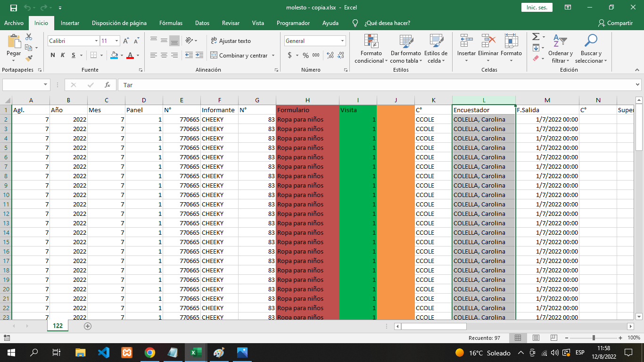This screenshot has height=362, width=644.
Task: Open Ordenar y filtrar dropdown
Action: [x=561, y=49]
